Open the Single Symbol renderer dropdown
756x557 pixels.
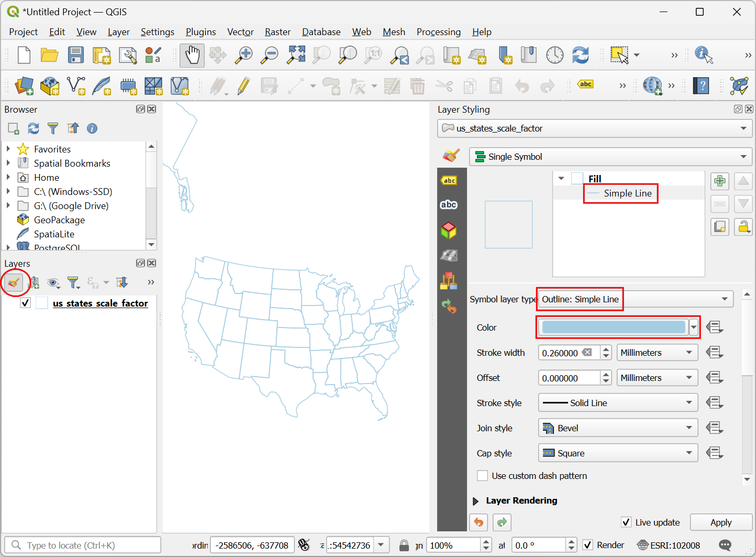coord(610,157)
